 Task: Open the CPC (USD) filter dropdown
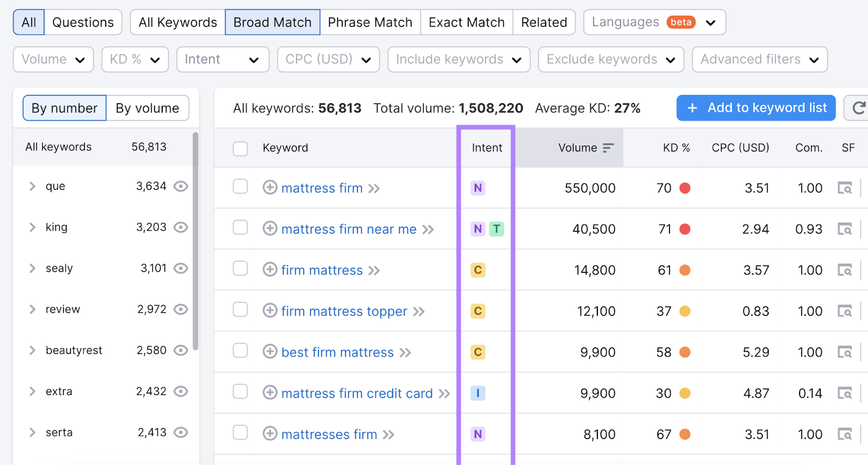[x=328, y=59]
